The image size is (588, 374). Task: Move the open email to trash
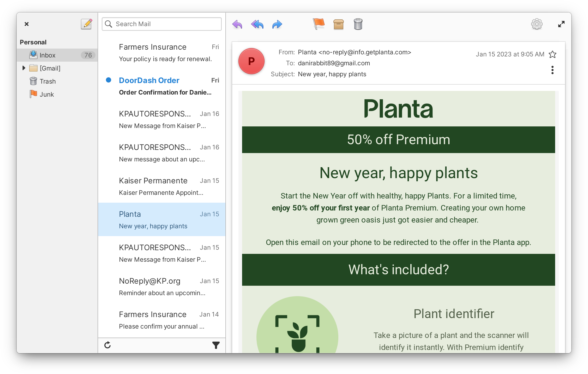358,24
